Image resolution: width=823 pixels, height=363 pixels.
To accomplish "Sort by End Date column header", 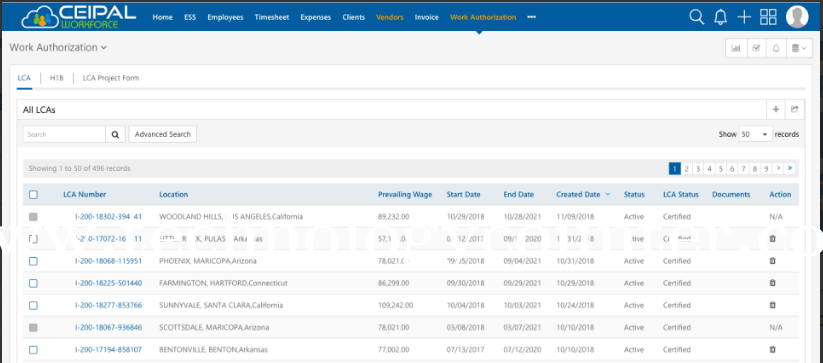I will coord(519,194).
